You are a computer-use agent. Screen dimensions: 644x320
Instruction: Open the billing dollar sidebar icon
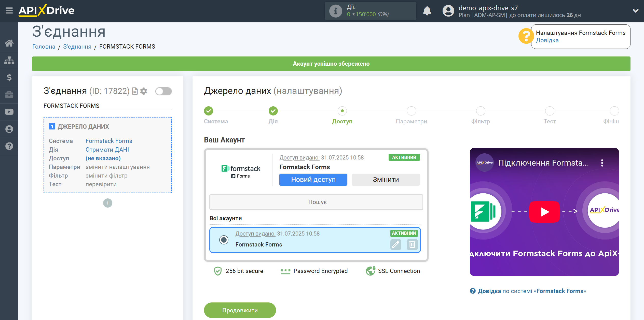(9, 77)
